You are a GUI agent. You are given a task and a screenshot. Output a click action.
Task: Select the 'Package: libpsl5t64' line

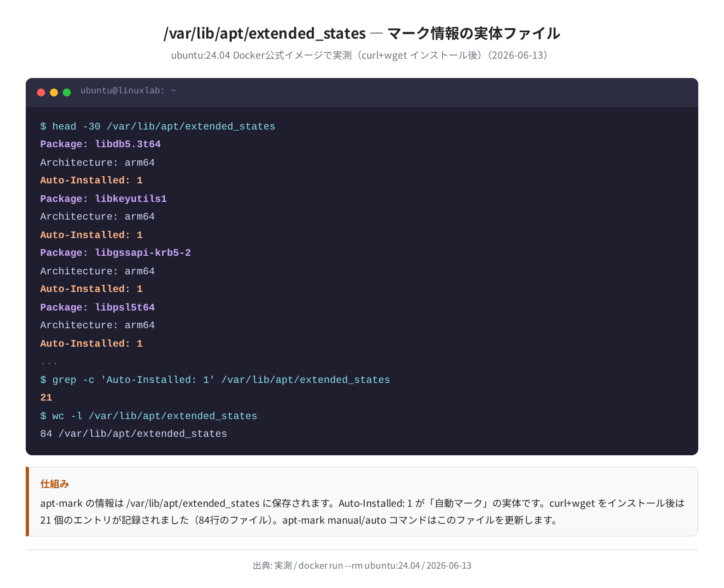tap(97, 307)
